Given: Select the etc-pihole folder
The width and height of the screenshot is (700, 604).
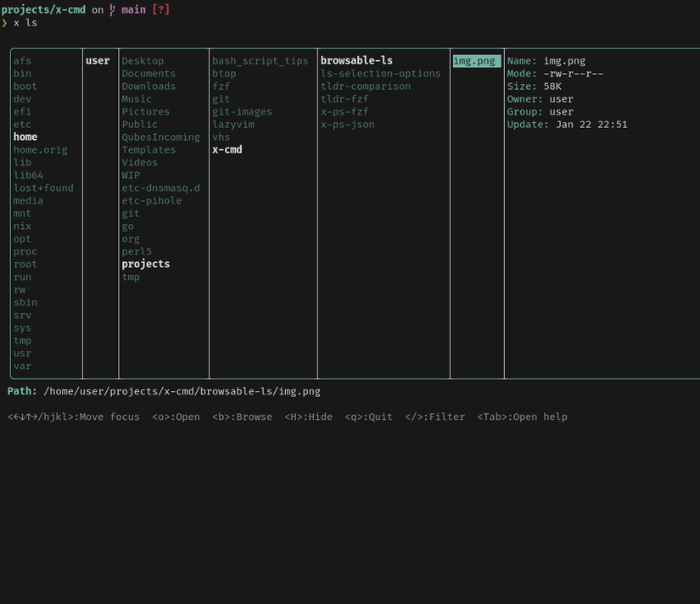Looking at the screenshot, I should click(152, 200).
